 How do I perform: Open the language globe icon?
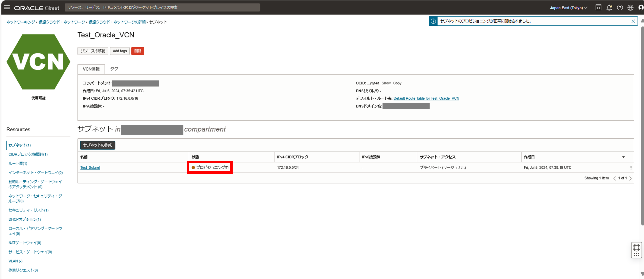coord(630,8)
